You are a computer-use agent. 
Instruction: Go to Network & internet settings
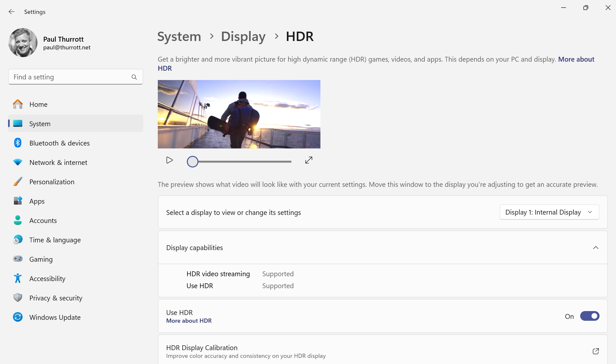coord(58,163)
